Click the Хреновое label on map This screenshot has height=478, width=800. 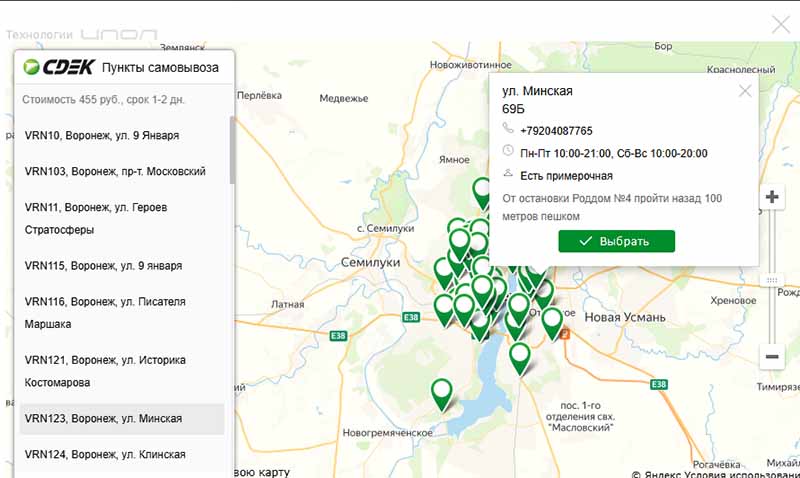click(x=733, y=300)
